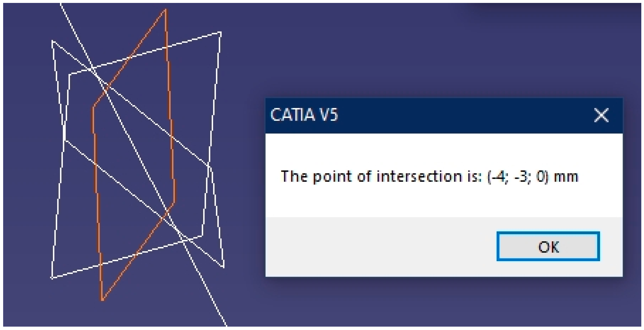Screen dimensions: 644x330
Task: Click the gray dialog footer left of OK
Action: tap(375, 246)
